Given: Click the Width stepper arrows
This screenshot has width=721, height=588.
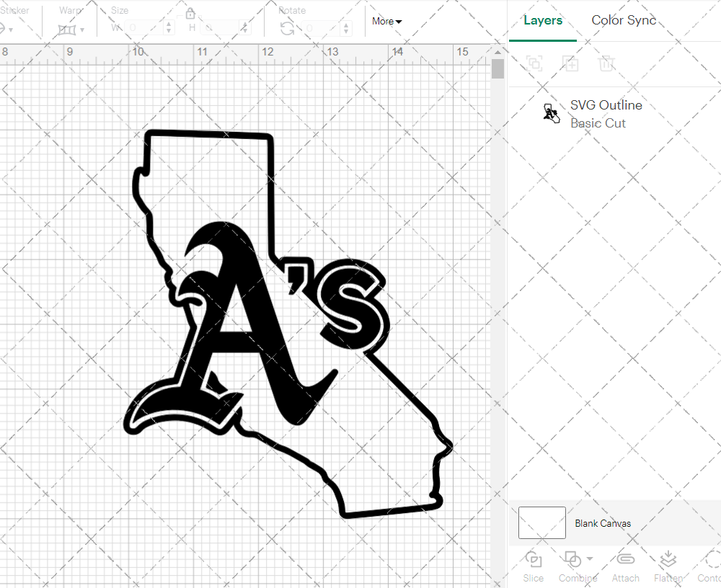Looking at the screenshot, I should [x=169, y=27].
